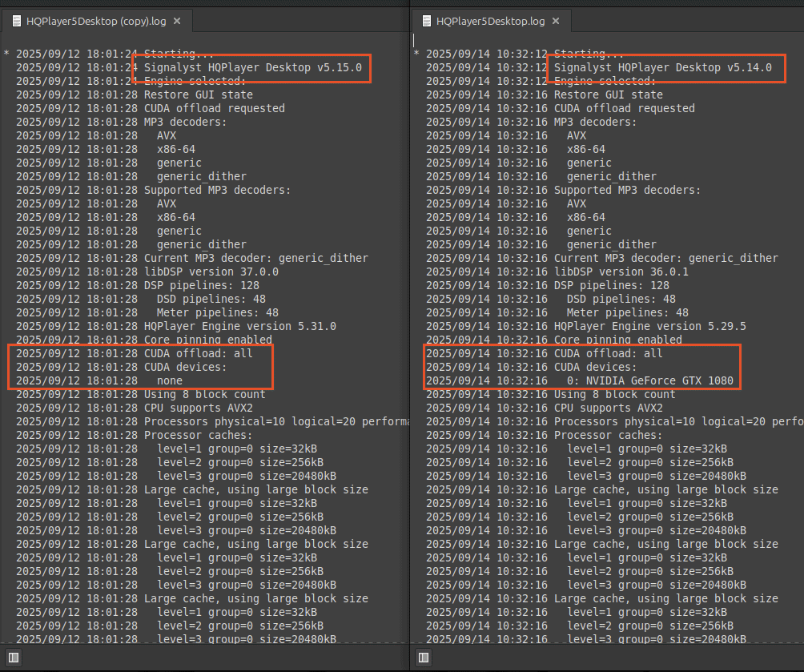Screen dimensions: 804x672
Task: Click the file icon on HQPlayer5Desktop (copy).log tab
Action: tap(16, 21)
